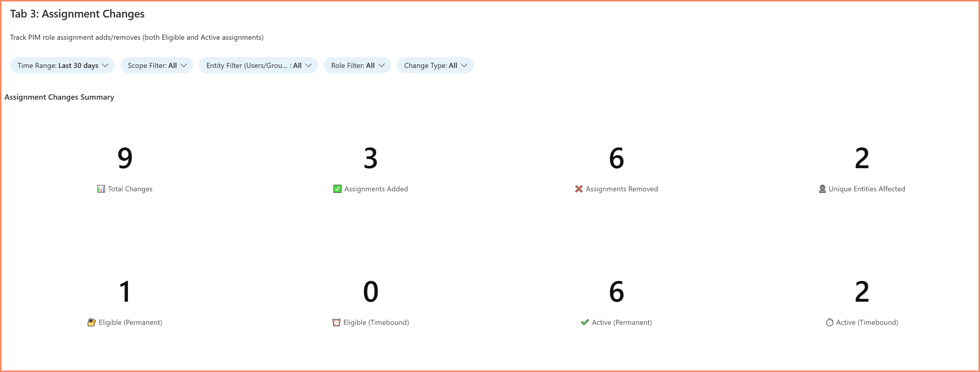Click the green checkmark icon for Active (Permanent)
This screenshot has height=372, width=980.
pyautogui.click(x=584, y=322)
